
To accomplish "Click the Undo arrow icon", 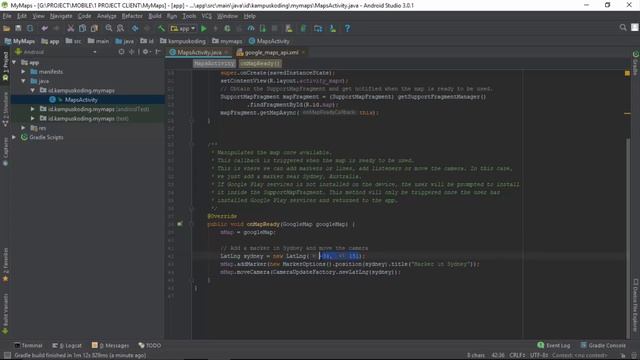I will coord(44,28).
